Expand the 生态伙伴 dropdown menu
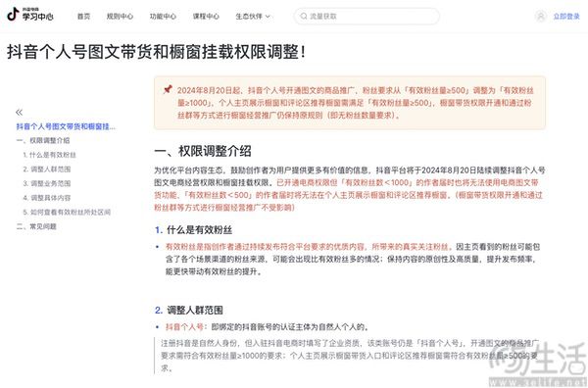The height and width of the screenshot is (388, 588). click(x=253, y=17)
